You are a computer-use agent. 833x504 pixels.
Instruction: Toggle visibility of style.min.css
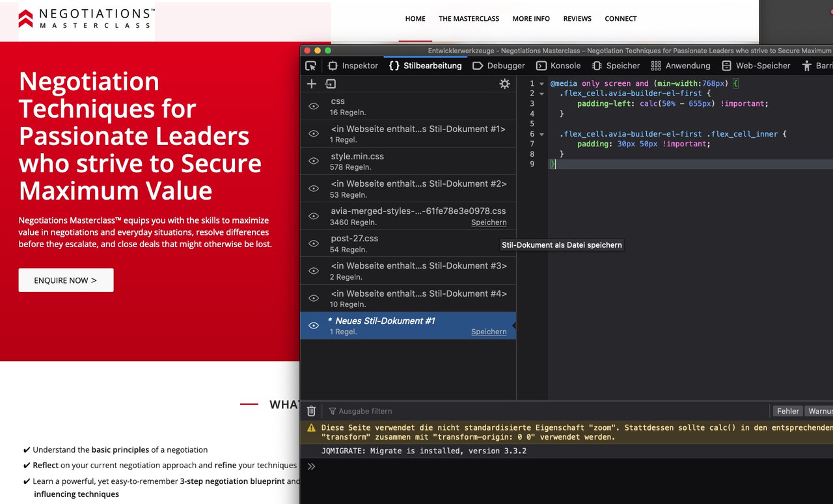point(314,161)
